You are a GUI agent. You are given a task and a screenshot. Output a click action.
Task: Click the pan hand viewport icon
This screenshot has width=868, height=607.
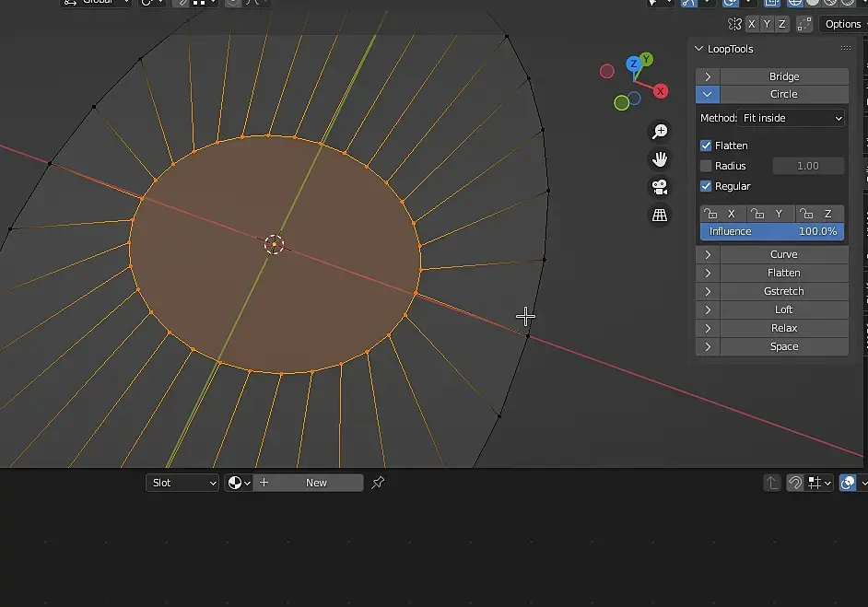tap(660, 159)
